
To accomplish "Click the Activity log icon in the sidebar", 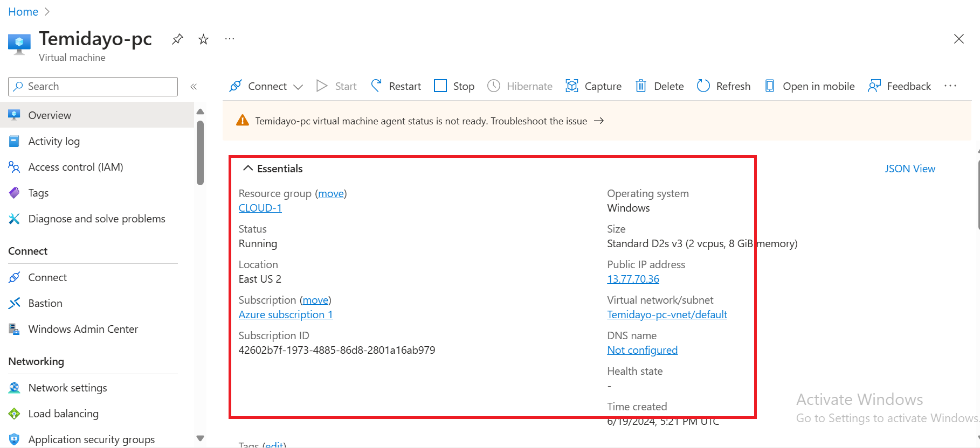I will tap(15, 141).
